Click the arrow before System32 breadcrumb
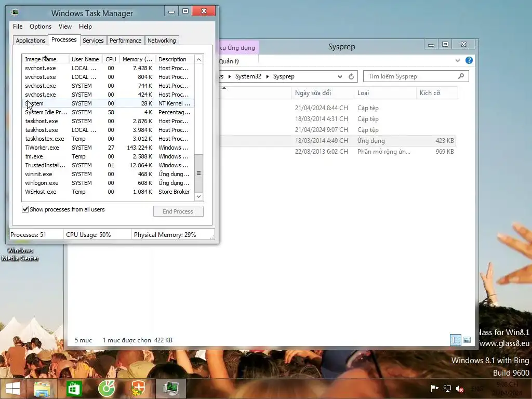Viewport: 532px width, 399px height. [229, 77]
